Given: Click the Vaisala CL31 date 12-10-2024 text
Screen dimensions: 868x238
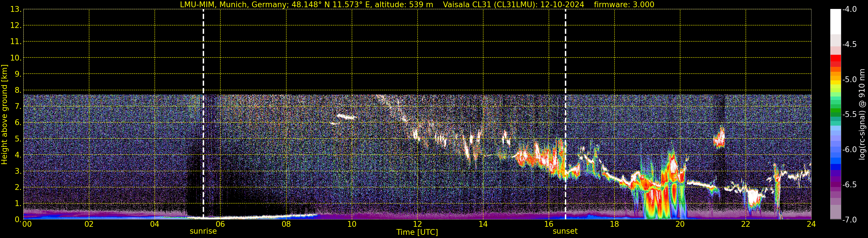Looking at the screenshot, I should tap(513, 4).
